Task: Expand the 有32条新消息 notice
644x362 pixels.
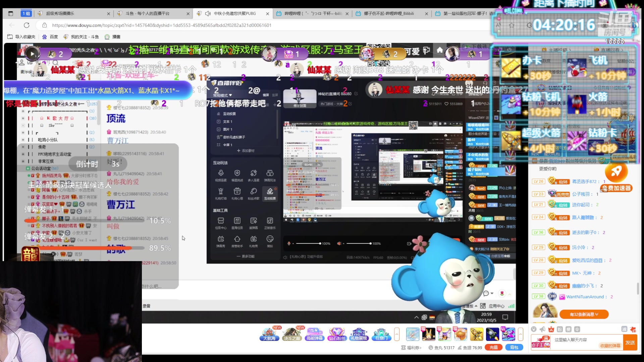Action: point(584,314)
